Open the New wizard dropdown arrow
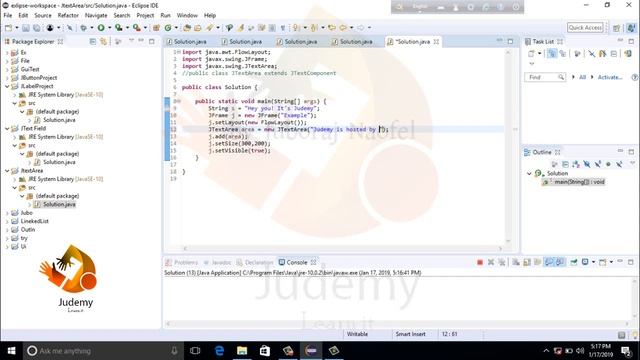Image resolution: width=640 pixels, height=360 pixels. (17, 28)
